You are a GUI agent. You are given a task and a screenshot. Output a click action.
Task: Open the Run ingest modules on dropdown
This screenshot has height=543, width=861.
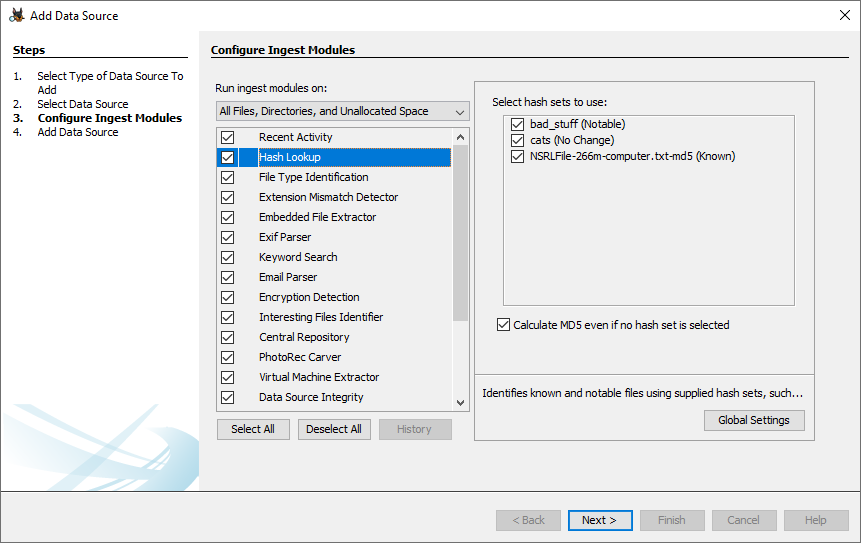(x=342, y=111)
